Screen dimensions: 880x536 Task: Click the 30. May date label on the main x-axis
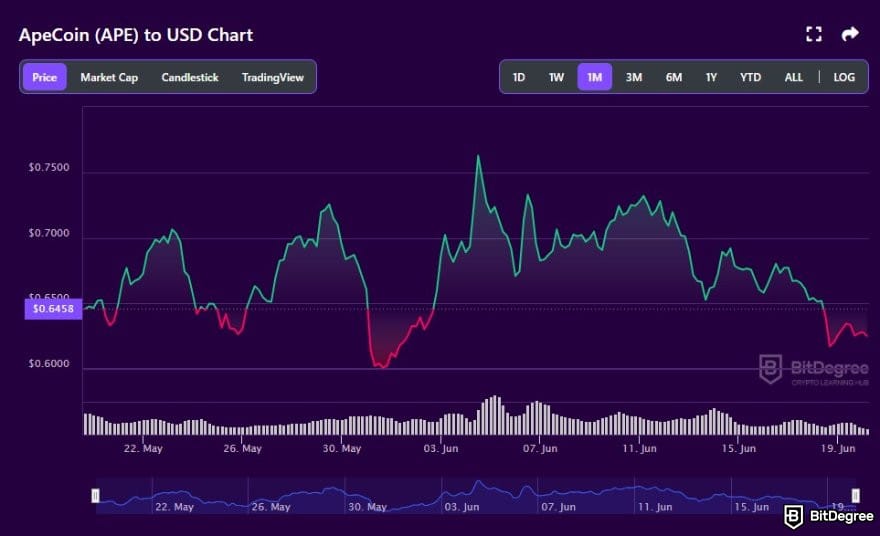pos(342,448)
